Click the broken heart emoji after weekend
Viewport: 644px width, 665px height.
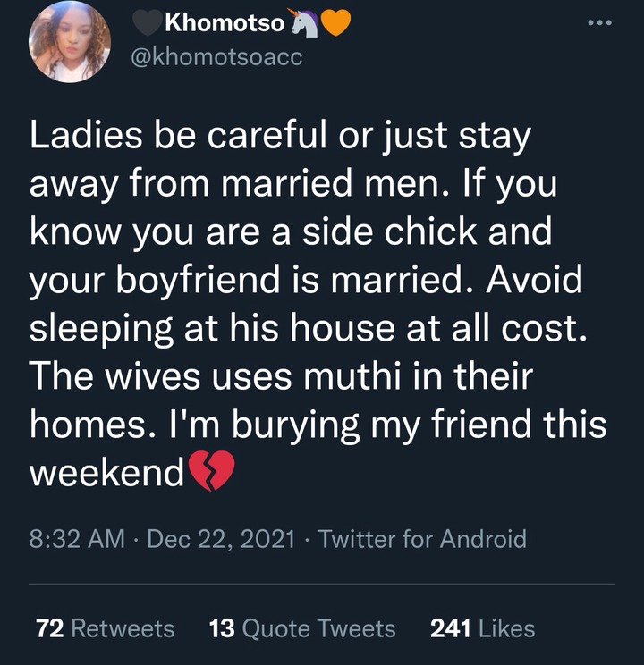(211, 472)
